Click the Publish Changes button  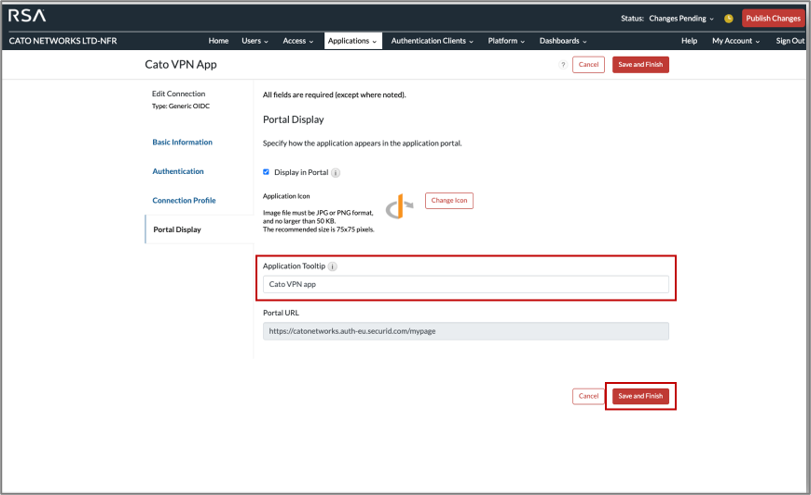click(x=773, y=19)
